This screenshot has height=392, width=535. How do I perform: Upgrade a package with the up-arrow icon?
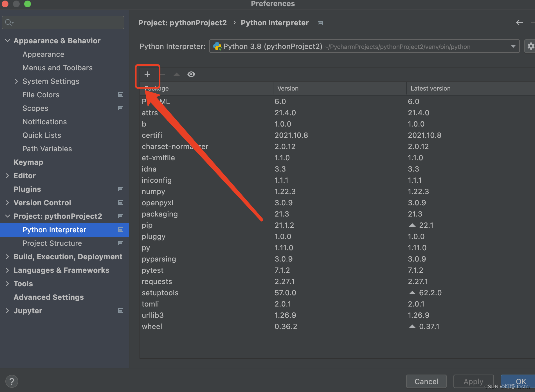pyautogui.click(x=176, y=74)
